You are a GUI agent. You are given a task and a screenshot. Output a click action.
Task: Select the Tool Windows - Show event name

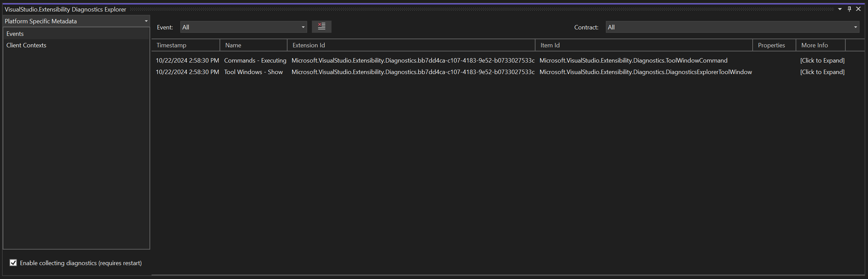(x=253, y=72)
